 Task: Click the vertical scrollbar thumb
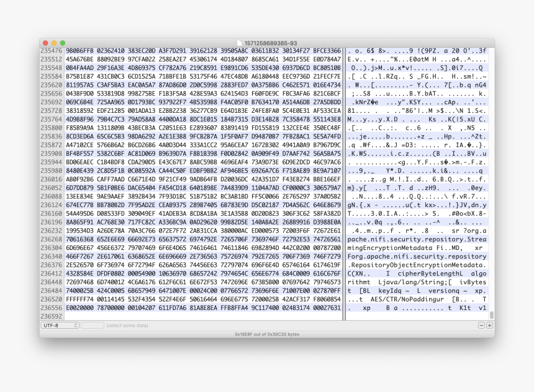coord(491,315)
